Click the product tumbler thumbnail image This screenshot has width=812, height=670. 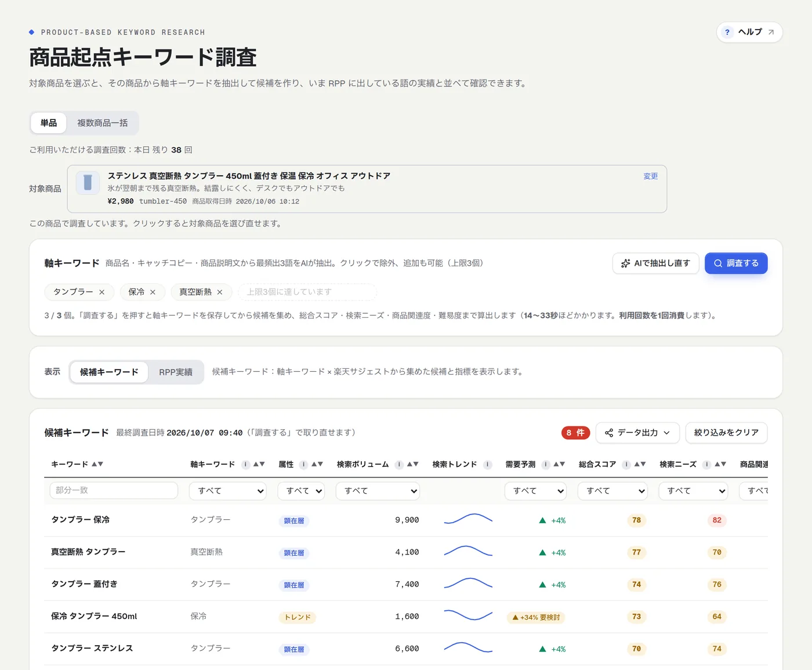pyautogui.click(x=88, y=183)
